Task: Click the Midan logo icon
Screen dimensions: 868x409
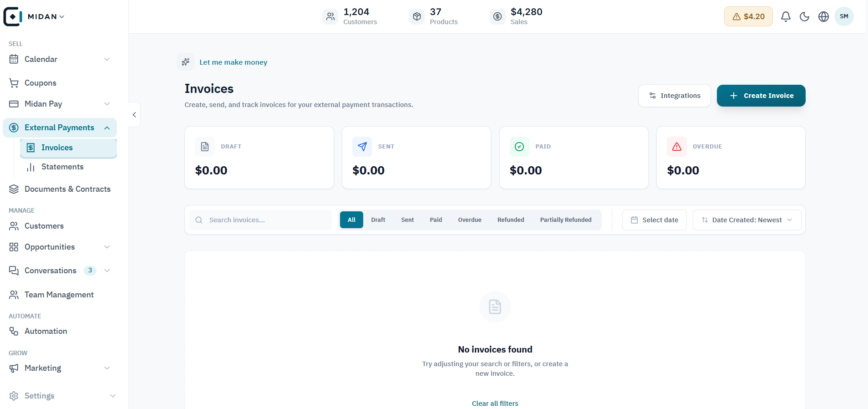Action: (x=13, y=16)
